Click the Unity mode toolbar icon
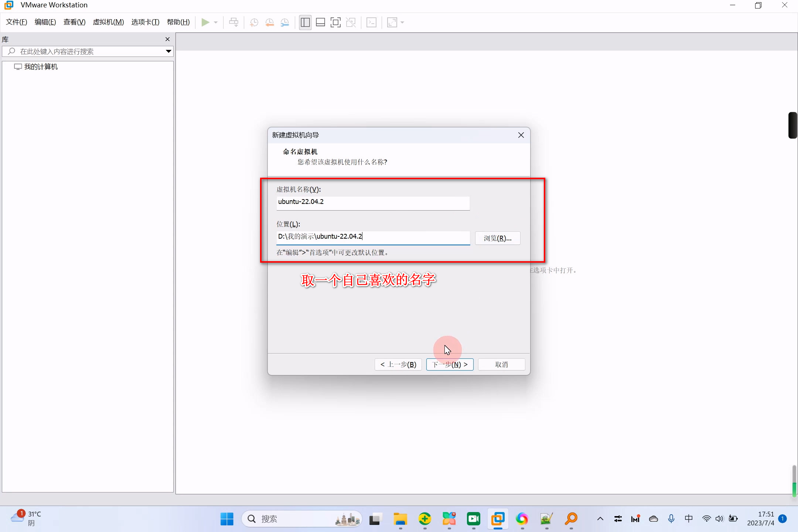This screenshot has height=532, width=798. (351, 23)
